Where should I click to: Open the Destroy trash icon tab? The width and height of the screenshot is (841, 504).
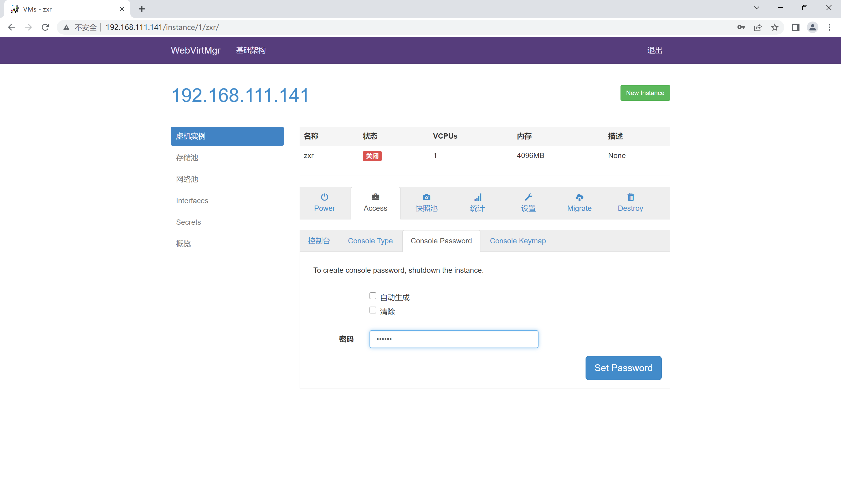coord(630,203)
